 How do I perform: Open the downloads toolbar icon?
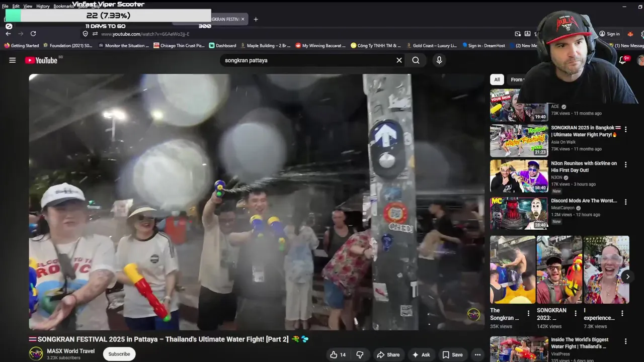tap(527, 34)
